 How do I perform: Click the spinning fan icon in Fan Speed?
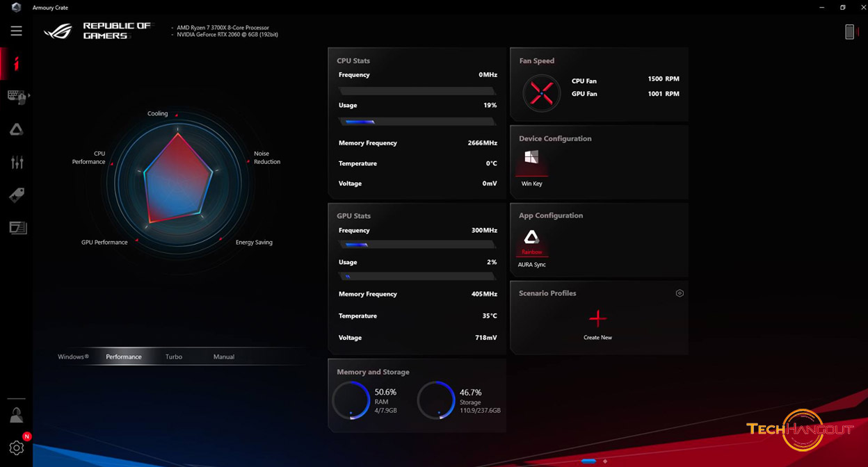pyautogui.click(x=541, y=92)
